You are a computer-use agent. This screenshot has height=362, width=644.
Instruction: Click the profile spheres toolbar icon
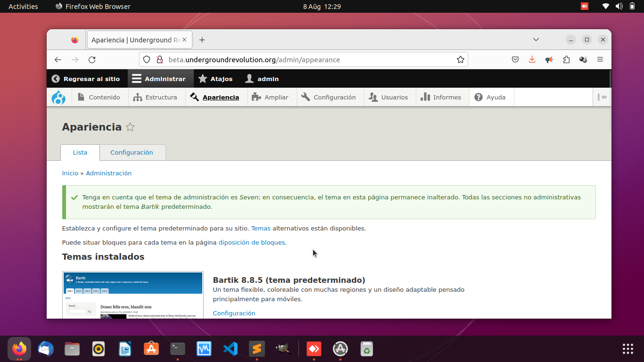click(583, 59)
